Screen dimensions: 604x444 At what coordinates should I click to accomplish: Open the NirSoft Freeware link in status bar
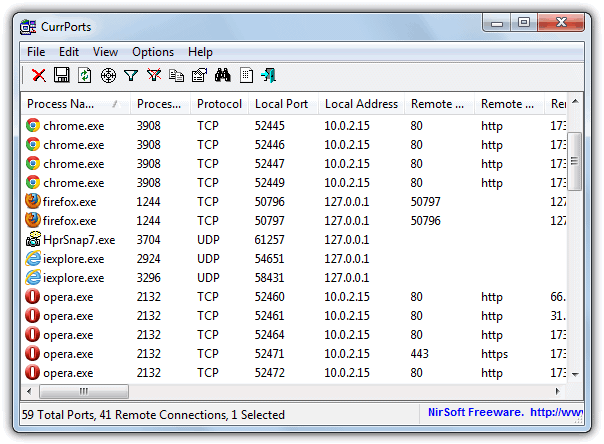pos(505,412)
